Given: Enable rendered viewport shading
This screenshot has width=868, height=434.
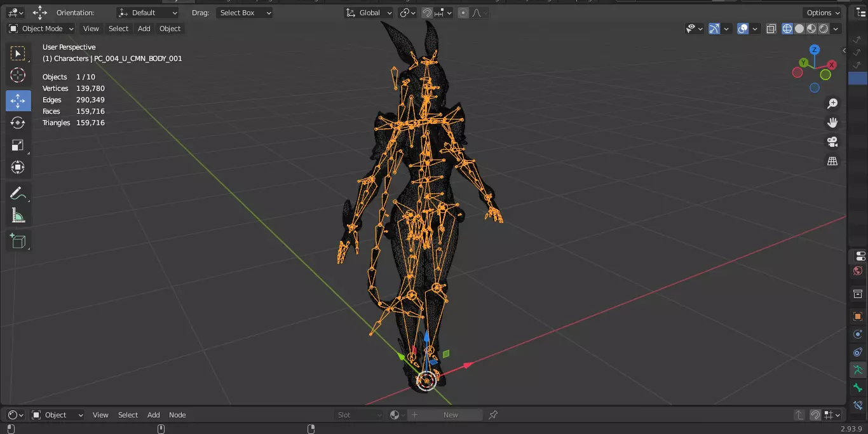Looking at the screenshot, I should pyautogui.click(x=824, y=29).
